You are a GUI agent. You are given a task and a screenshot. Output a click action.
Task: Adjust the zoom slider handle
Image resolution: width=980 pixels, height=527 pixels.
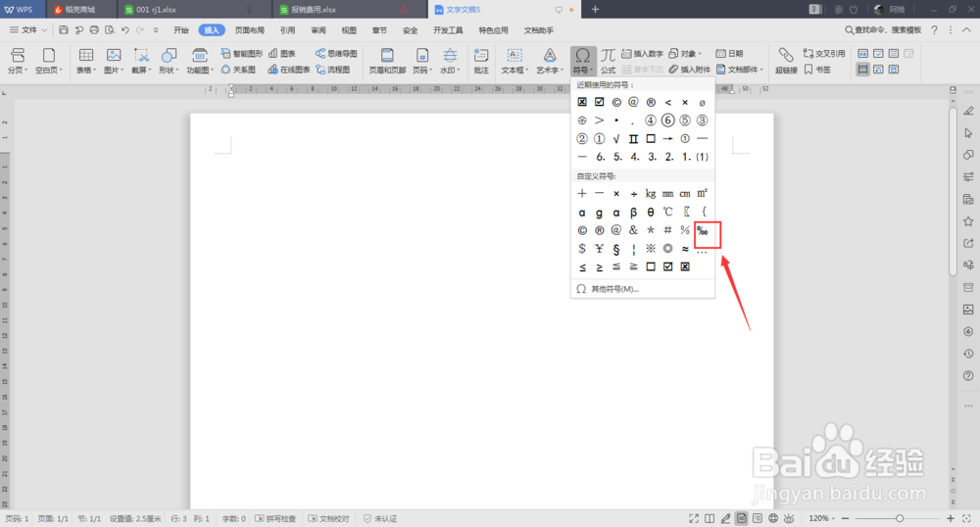pos(900,518)
